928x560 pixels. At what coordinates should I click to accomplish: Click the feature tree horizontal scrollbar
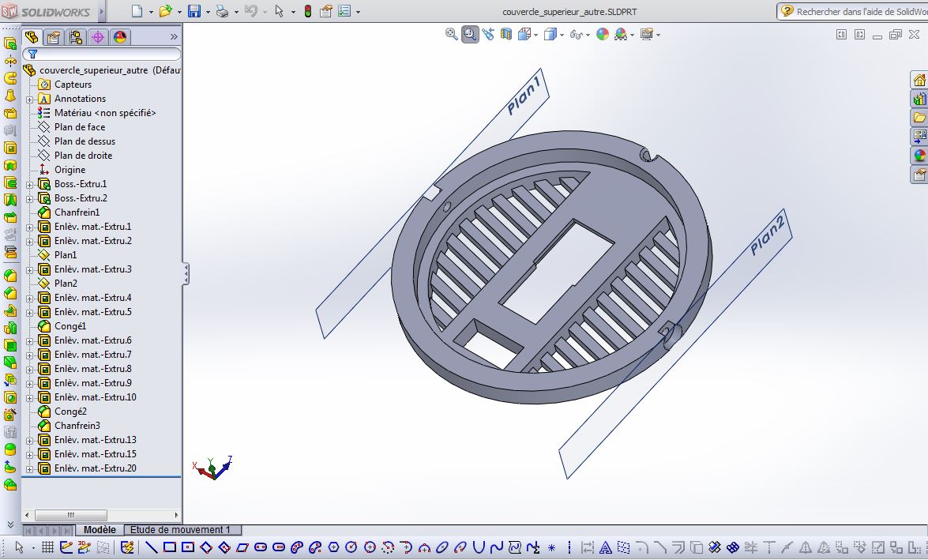coord(100,515)
